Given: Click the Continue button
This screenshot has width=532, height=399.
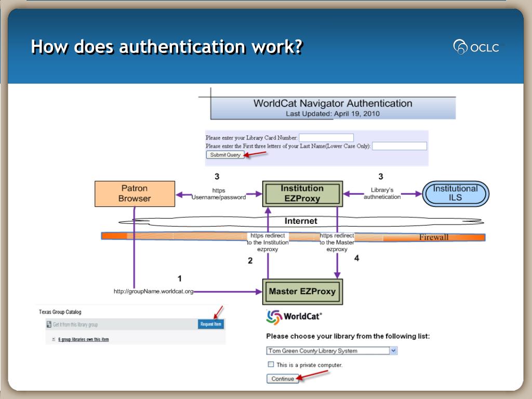Looking at the screenshot, I should (283, 379).
